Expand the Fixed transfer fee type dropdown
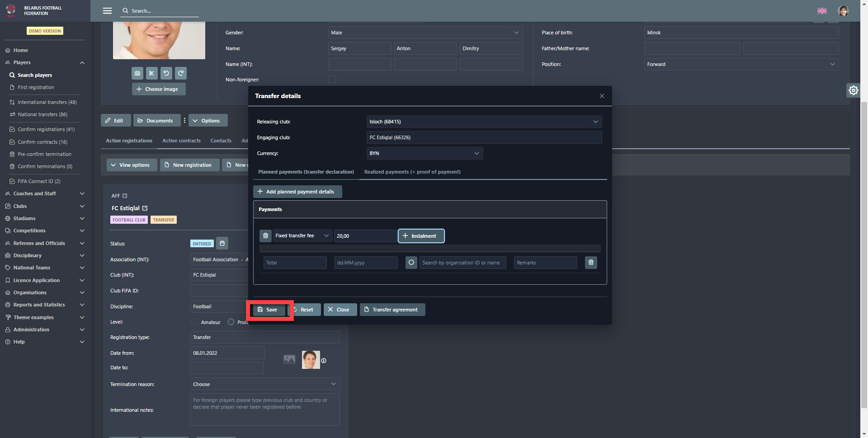868x438 pixels. (x=302, y=236)
